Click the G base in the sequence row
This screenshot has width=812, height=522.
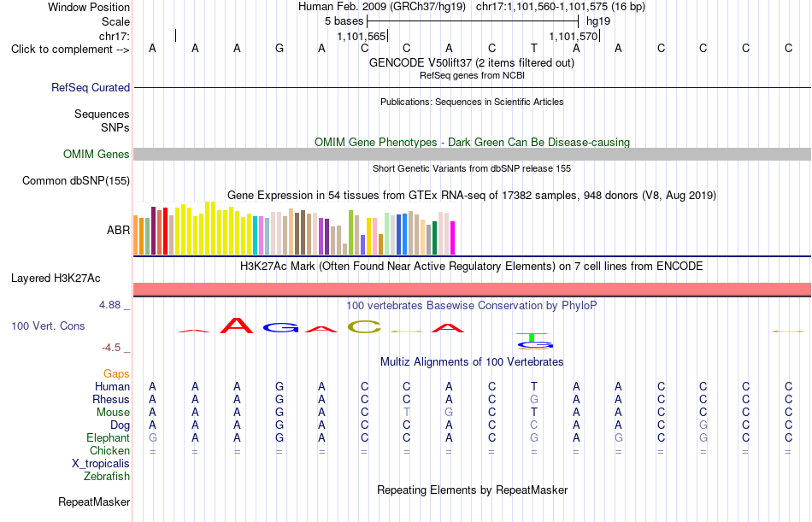point(279,48)
